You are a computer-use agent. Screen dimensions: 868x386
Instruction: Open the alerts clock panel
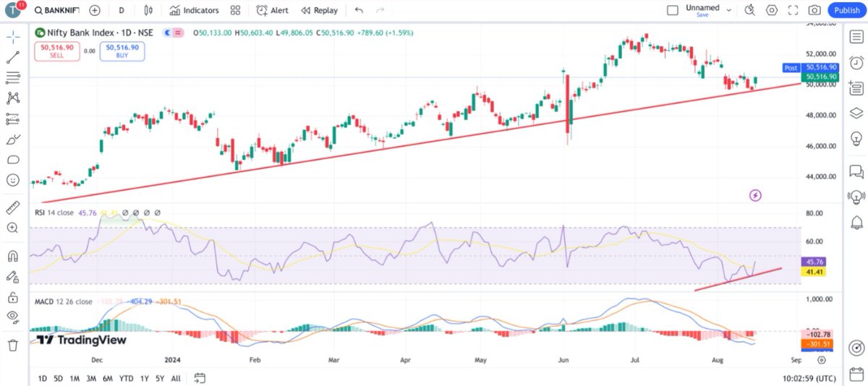pyautogui.click(x=856, y=62)
